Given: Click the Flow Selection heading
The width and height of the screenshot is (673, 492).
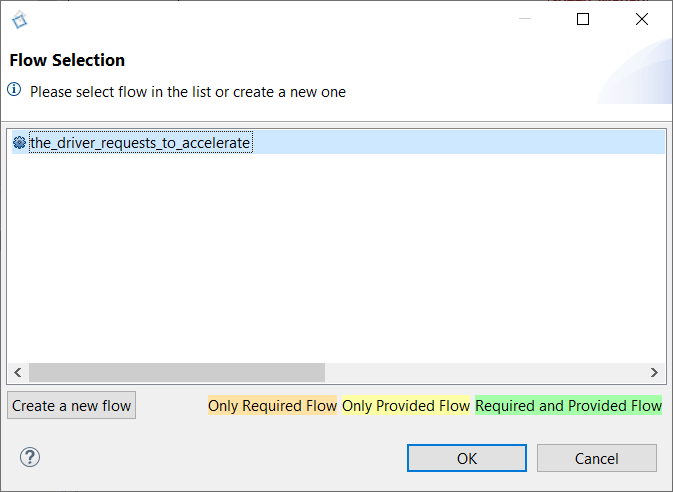Looking at the screenshot, I should point(67,60).
